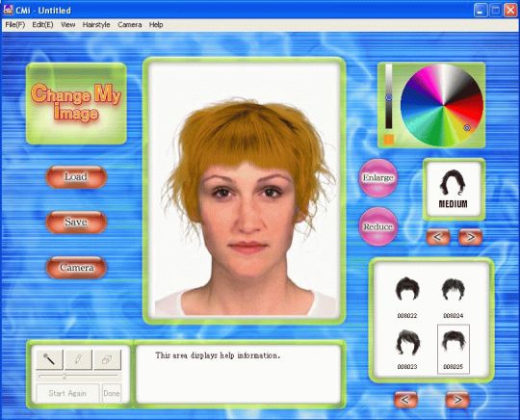The image size is (520, 420).
Task: Choose hairstyle thumbnail 008024
Action: coord(453,298)
